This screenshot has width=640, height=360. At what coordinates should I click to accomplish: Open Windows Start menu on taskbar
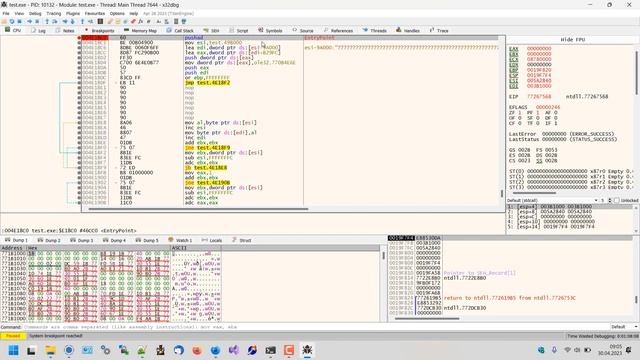pyautogui.click(x=13, y=350)
